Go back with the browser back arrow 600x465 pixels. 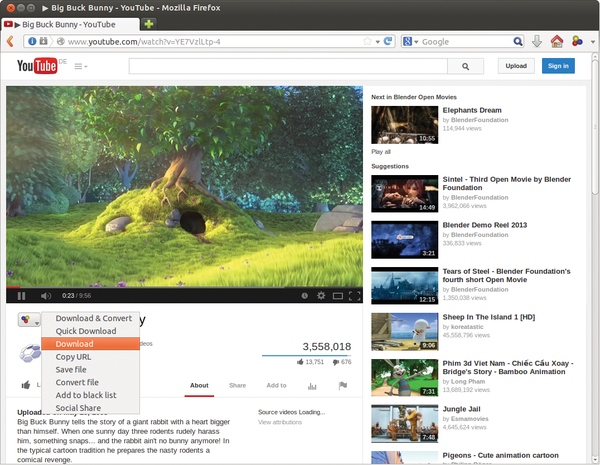tap(10, 41)
